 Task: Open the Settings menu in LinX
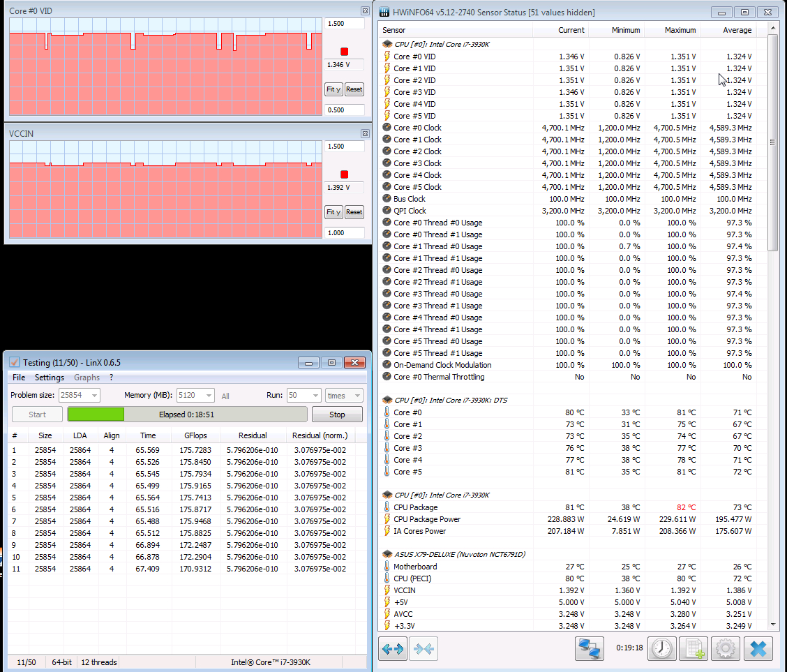49,378
